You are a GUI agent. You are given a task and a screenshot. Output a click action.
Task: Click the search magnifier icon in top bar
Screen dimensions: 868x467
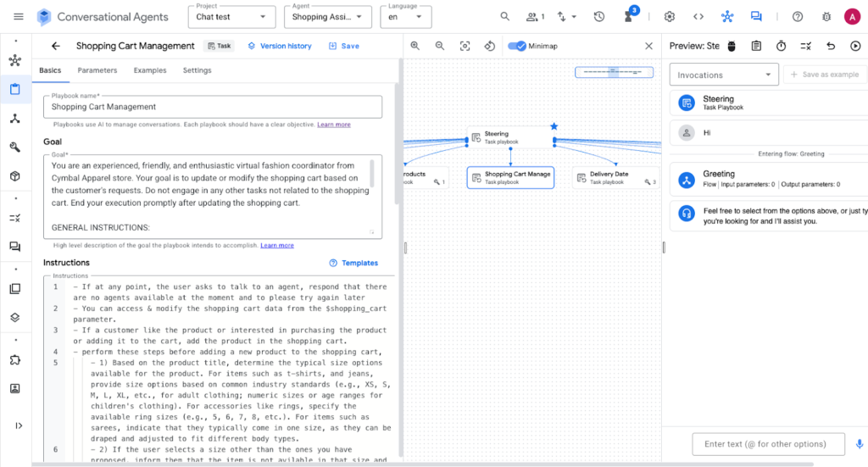pyautogui.click(x=505, y=17)
